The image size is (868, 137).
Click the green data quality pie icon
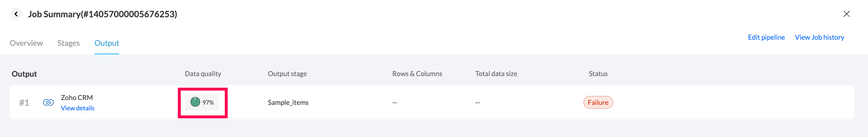(195, 102)
